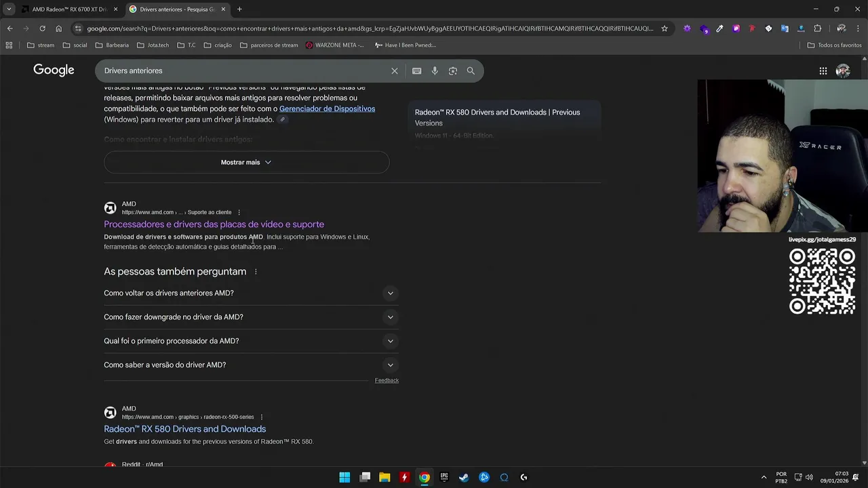View site information icon in address bar
The height and width of the screenshot is (488, 868).
point(78,28)
